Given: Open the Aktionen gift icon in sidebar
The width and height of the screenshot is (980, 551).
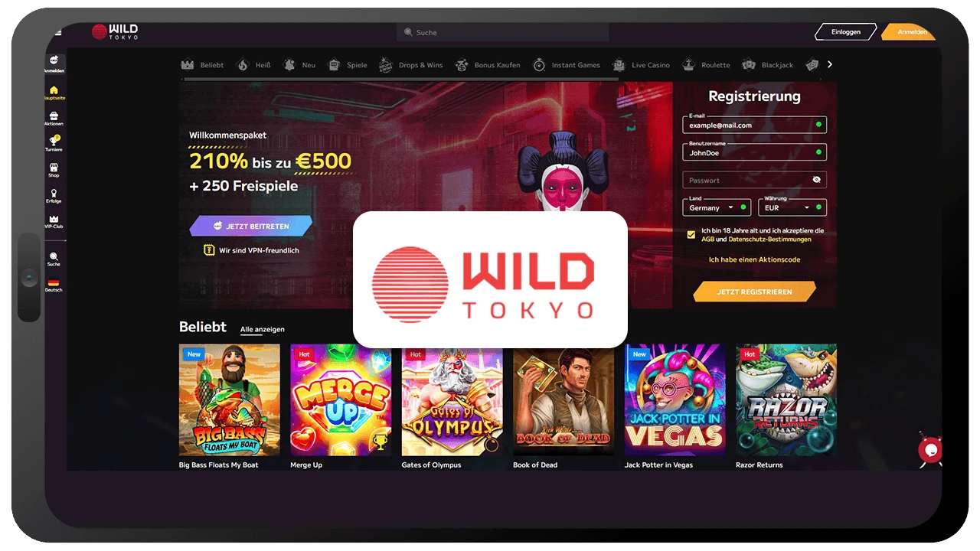Looking at the screenshot, I should pyautogui.click(x=54, y=116).
